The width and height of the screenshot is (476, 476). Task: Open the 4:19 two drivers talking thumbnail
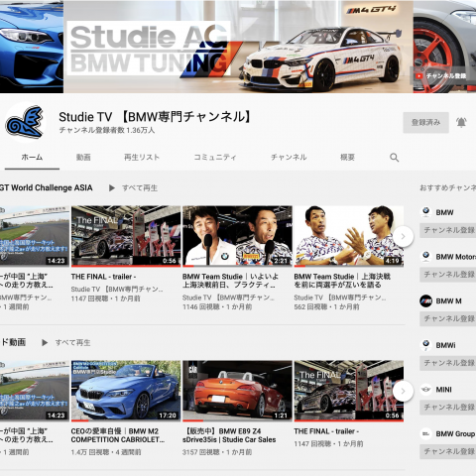349,236
